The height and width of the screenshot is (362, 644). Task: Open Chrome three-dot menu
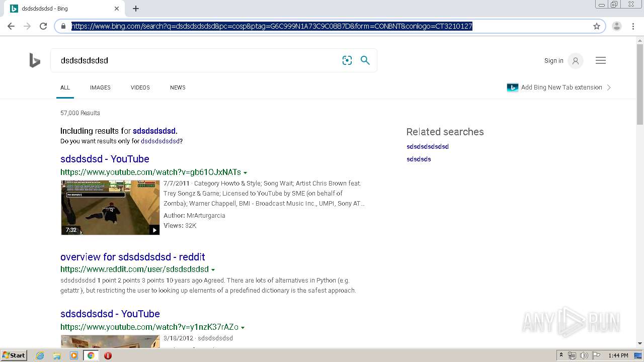coord(633,26)
